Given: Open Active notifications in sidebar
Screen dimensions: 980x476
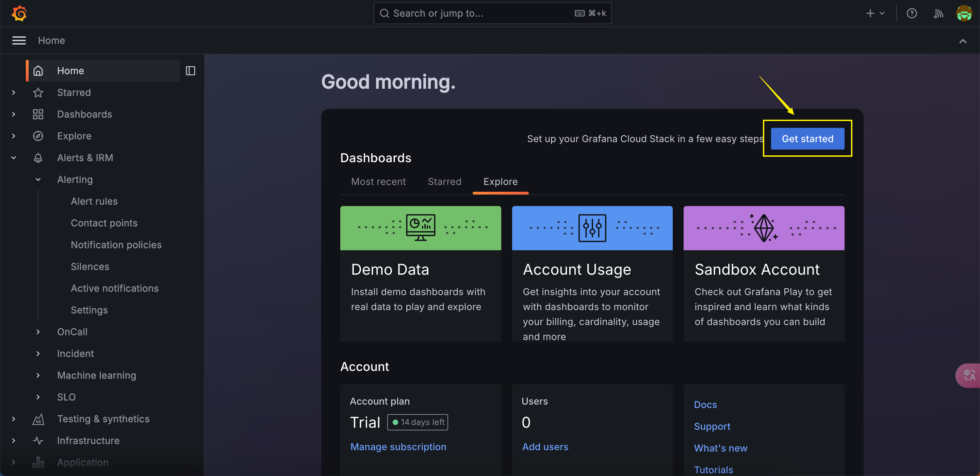Looking at the screenshot, I should click(115, 288).
